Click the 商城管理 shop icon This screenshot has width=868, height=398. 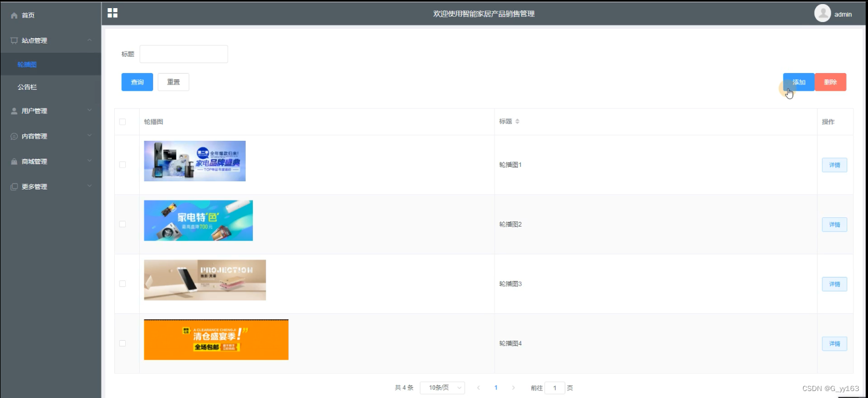pos(14,162)
